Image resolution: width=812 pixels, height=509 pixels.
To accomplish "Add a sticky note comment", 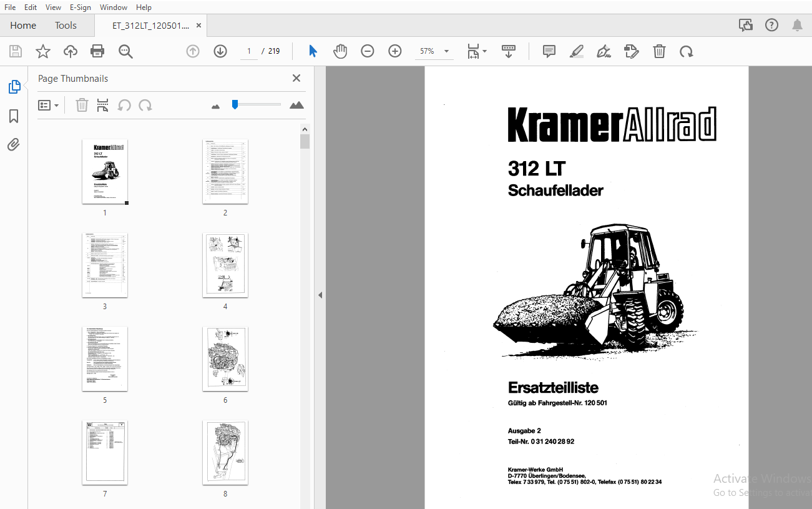I will tap(549, 51).
